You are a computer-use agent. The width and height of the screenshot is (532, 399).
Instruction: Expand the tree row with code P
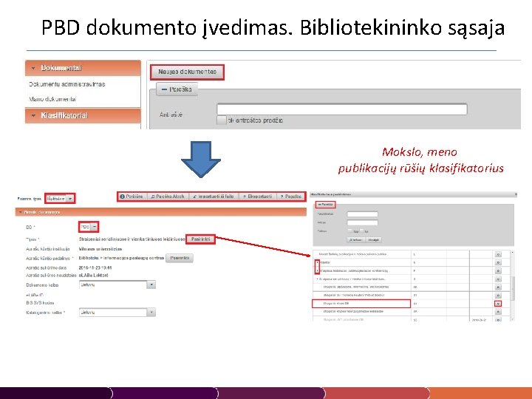318,270
